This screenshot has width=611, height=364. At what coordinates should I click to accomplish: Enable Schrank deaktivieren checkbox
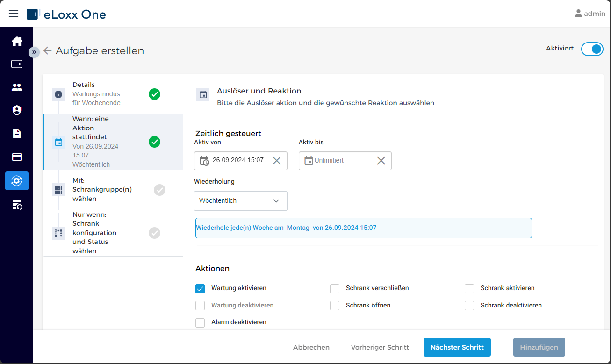click(469, 305)
